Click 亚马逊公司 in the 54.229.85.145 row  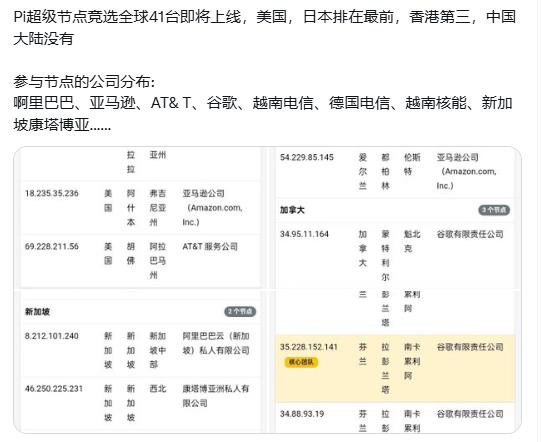tap(466, 171)
